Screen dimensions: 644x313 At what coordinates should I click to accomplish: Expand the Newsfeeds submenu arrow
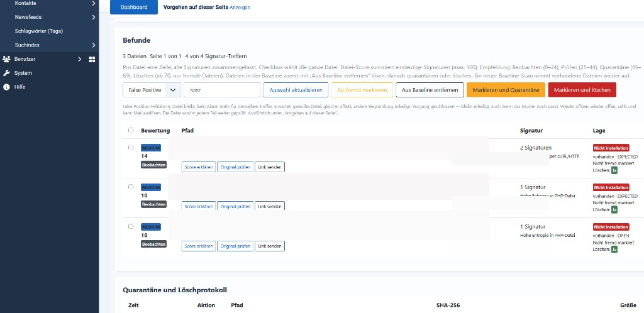tap(94, 17)
